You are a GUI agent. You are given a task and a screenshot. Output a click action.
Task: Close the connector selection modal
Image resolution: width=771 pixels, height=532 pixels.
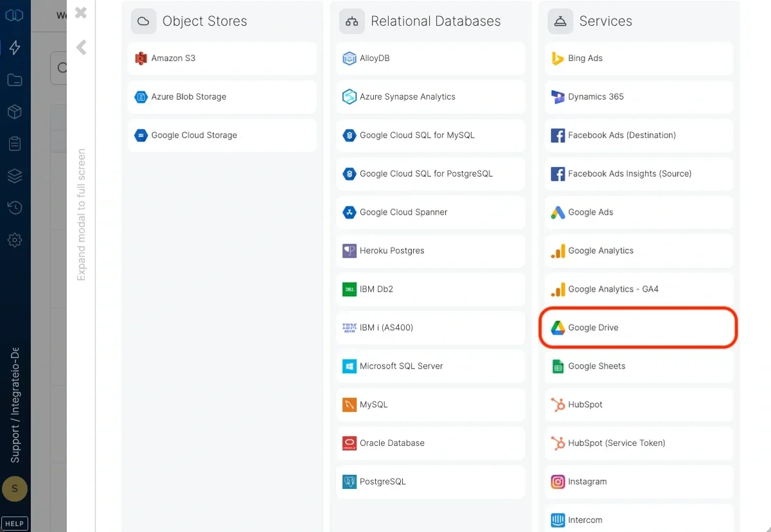click(80, 12)
